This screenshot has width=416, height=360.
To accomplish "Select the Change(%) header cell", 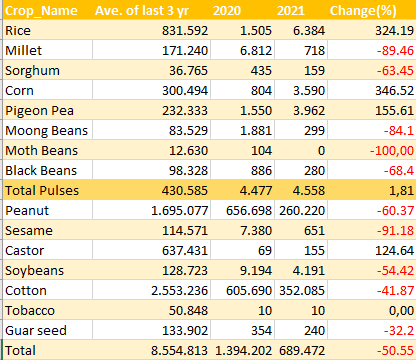I will coord(372,10).
